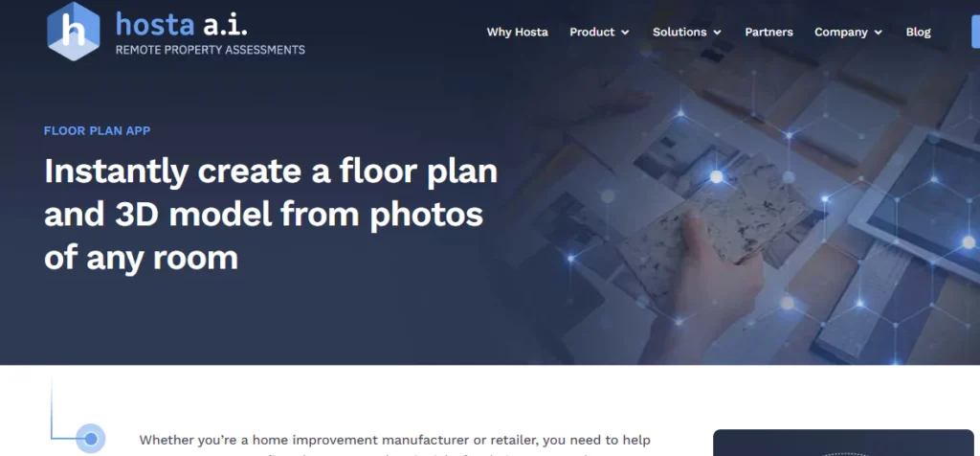Screen dimensions: 980x456
Task: Click the FLOOR PLAN APP label
Action: coord(97,130)
